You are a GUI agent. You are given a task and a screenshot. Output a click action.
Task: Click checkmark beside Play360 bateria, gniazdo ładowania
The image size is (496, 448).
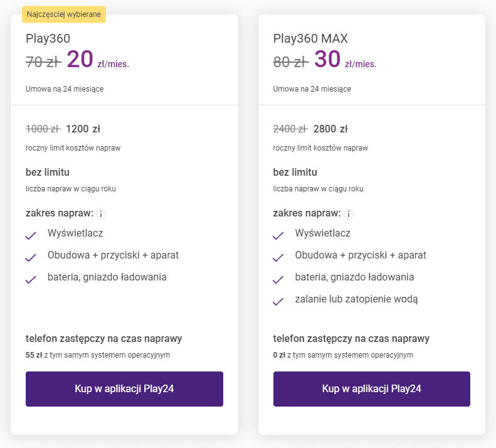(31, 280)
